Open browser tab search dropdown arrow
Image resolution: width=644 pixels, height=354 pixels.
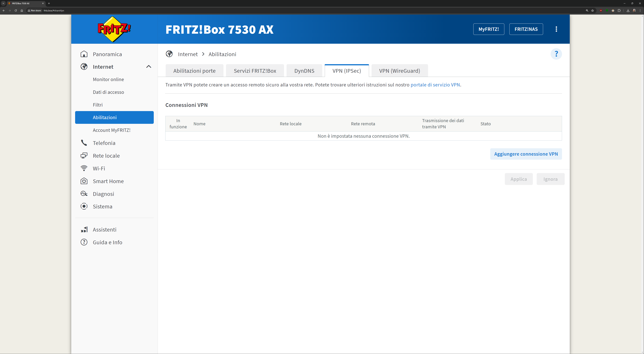[x=4, y=3]
